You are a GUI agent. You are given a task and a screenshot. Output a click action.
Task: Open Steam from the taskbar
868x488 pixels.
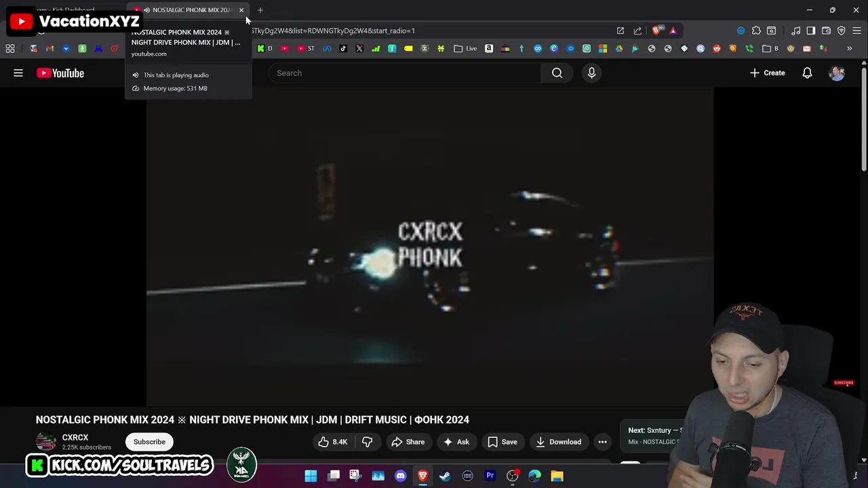click(x=445, y=476)
